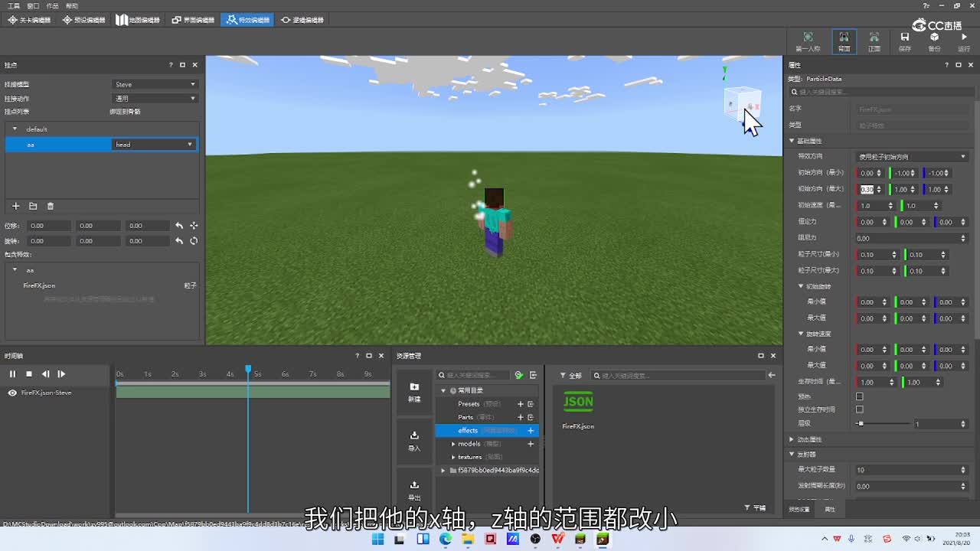980x551 pixels.
Task: Switch to the 关卡编辑器 tab
Action: coord(29,20)
